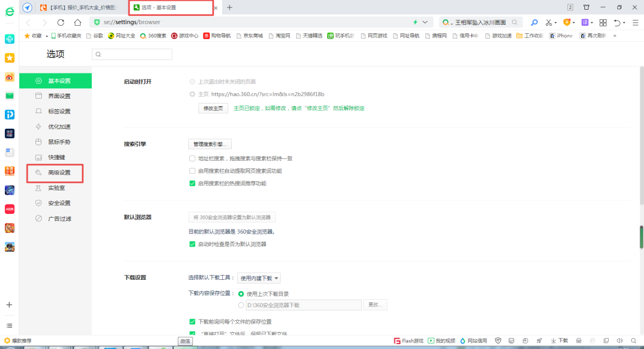644x349 pixels.
Task: Click inside the options search field
Action: click(x=133, y=54)
